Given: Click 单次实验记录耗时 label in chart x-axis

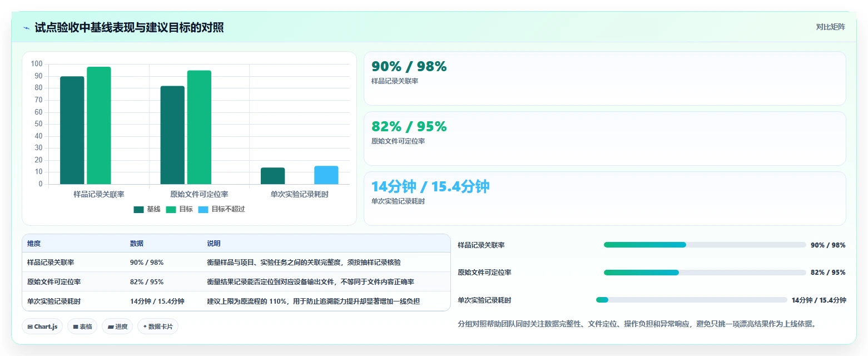Looking at the screenshot, I should tap(299, 195).
